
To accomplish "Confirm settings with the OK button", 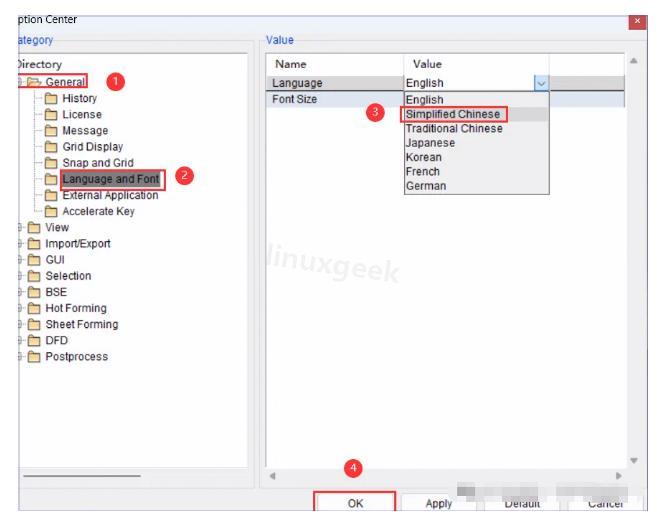I will click(355, 503).
